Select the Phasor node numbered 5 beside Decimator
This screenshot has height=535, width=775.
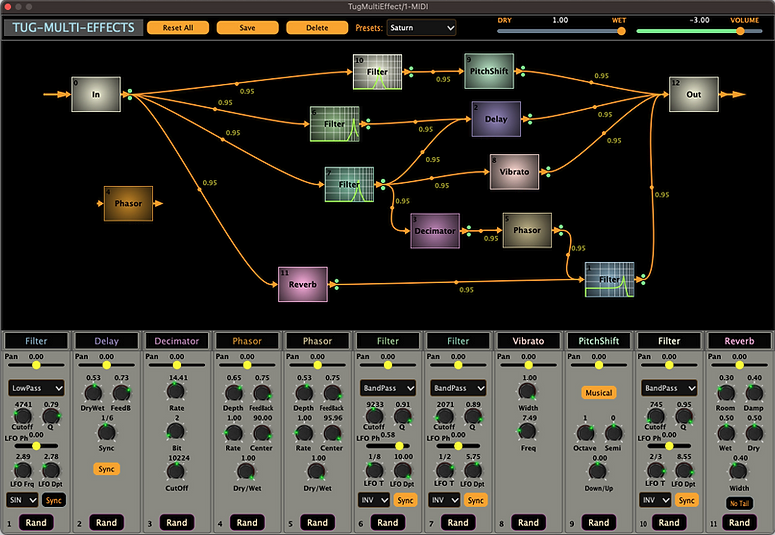click(x=527, y=230)
